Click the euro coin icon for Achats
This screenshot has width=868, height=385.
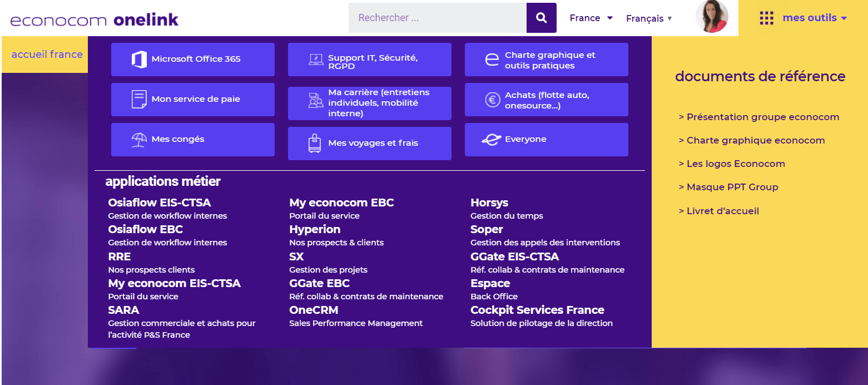click(x=492, y=100)
